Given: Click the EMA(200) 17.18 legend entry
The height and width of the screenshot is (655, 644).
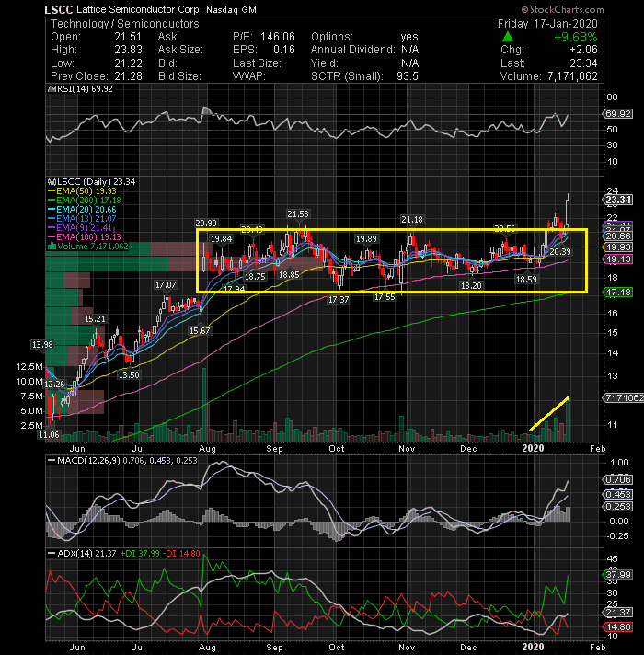Looking at the screenshot, I should coord(85,201).
